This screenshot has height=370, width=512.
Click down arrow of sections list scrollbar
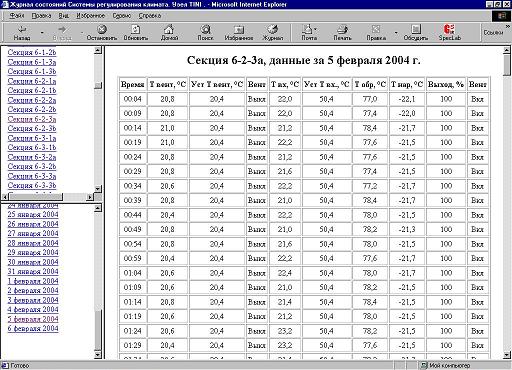(x=98, y=189)
